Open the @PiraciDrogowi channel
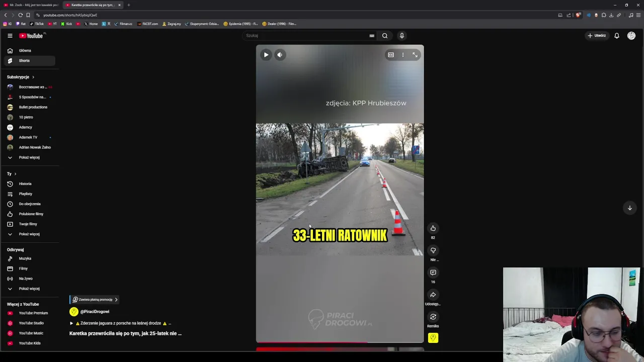This screenshot has height=362, width=644. pyautogui.click(x=95, y=312)
